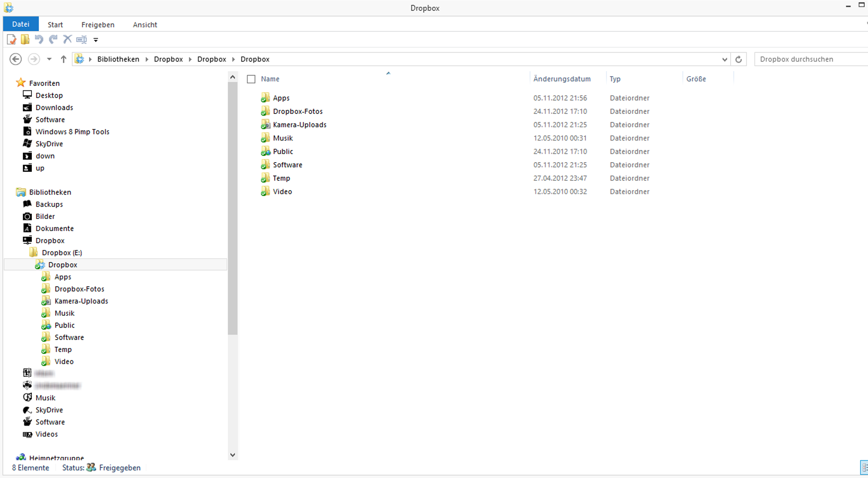This screenshot has width=868, height=478.
Task: Select Kamera-Uploads in the navigation tree
Action: (81, 301)
